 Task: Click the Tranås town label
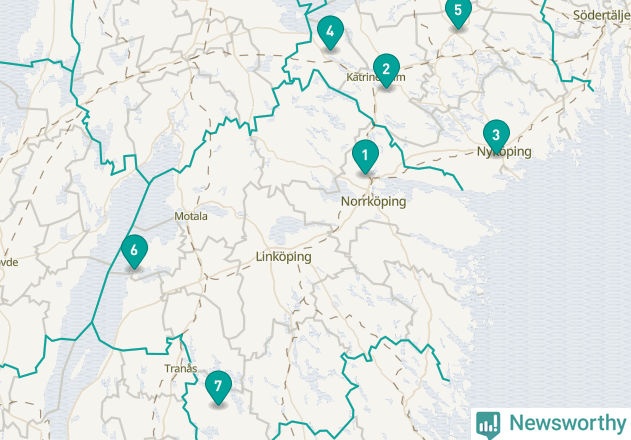tap(181, 368)
